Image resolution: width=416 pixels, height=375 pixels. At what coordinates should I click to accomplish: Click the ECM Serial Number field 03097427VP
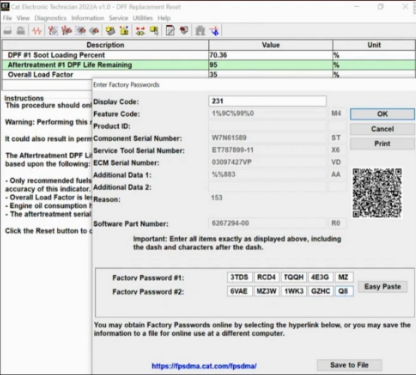coord(267,162)
